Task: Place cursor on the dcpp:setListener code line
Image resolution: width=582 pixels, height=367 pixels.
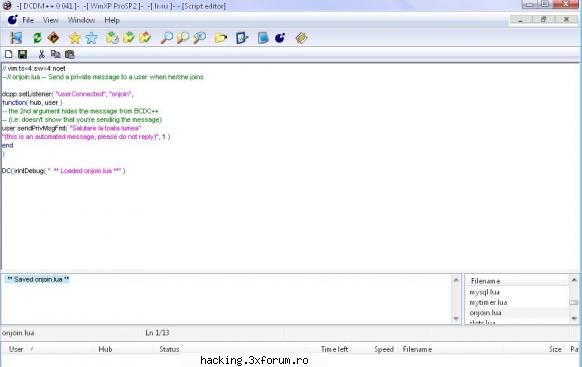Action: [67, 94]
